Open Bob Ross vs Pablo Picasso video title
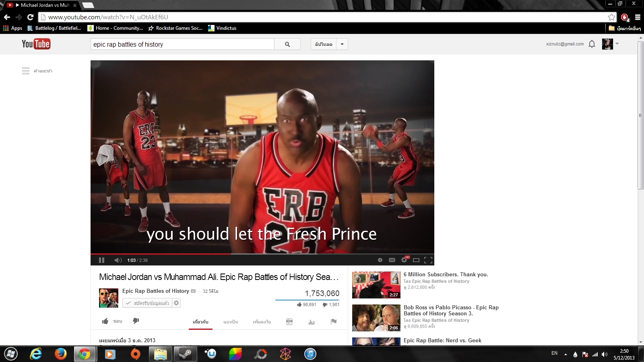 coord(451,311)
